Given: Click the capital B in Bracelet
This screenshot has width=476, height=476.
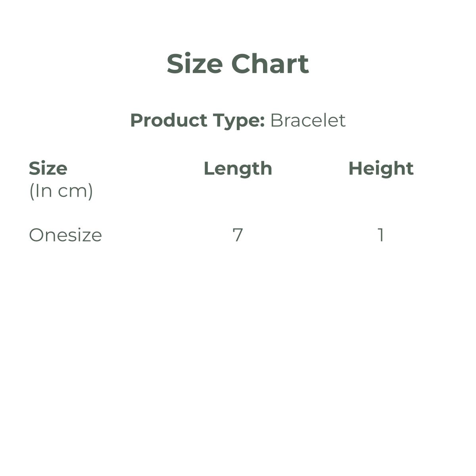Looking at the screenshot, I should (x=276, y=120).
